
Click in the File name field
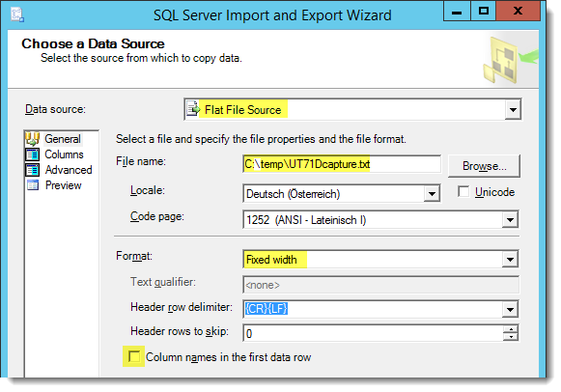(x=342, y=164)
